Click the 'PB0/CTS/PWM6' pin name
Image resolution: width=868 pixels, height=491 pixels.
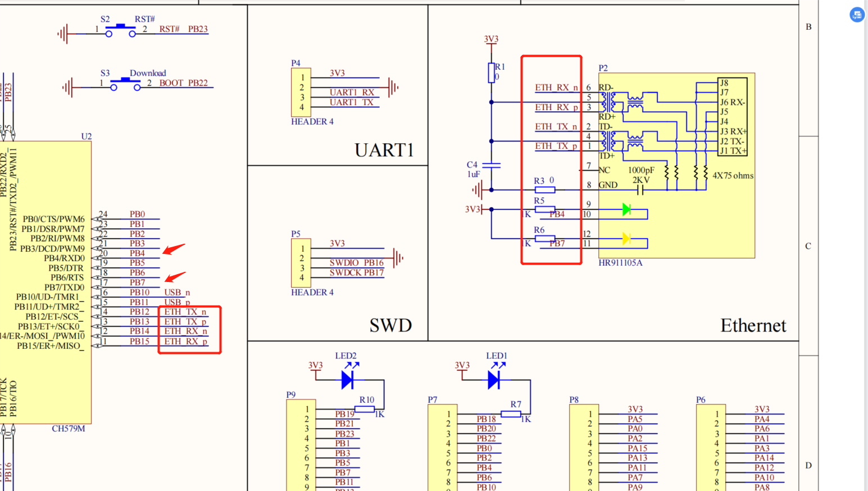tap(53, 219)
